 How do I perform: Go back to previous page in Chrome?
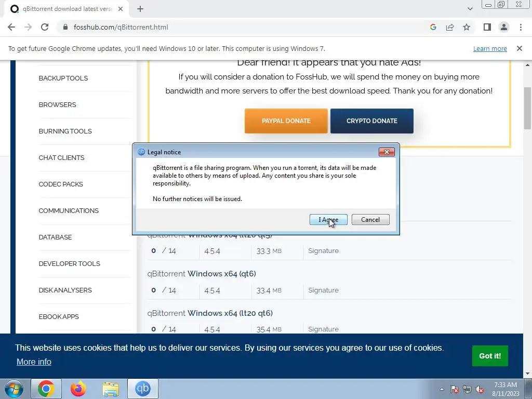[x=11, y=27]
